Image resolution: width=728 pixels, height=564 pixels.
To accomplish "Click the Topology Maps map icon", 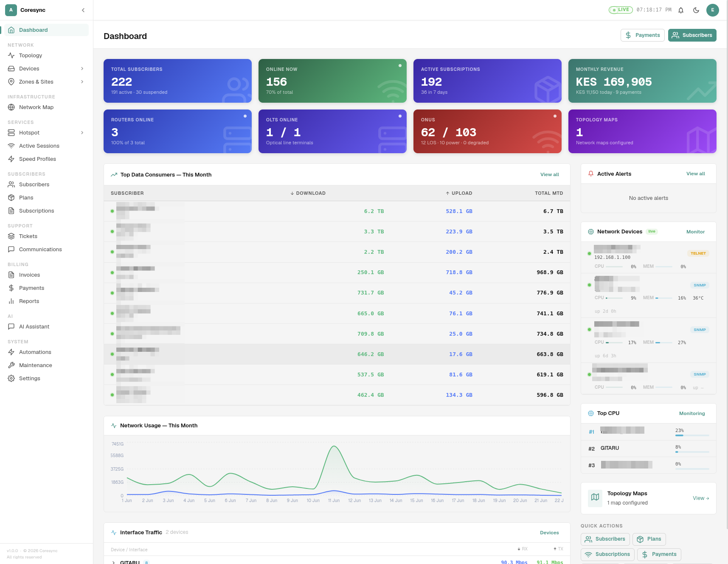I will click(595, 498).
